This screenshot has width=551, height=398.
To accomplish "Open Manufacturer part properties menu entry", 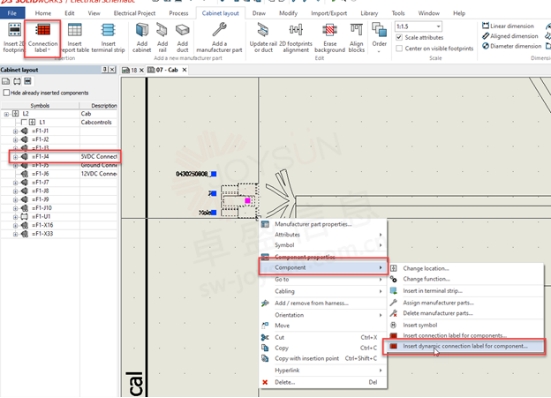I will pos(313,224).
